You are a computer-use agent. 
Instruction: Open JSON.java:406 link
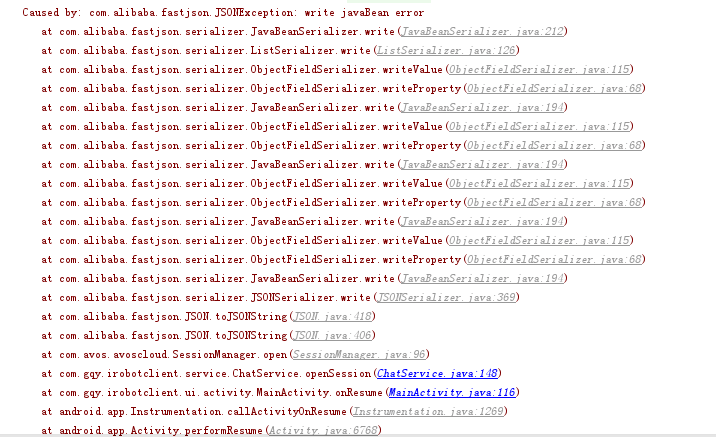click(332, 336)
